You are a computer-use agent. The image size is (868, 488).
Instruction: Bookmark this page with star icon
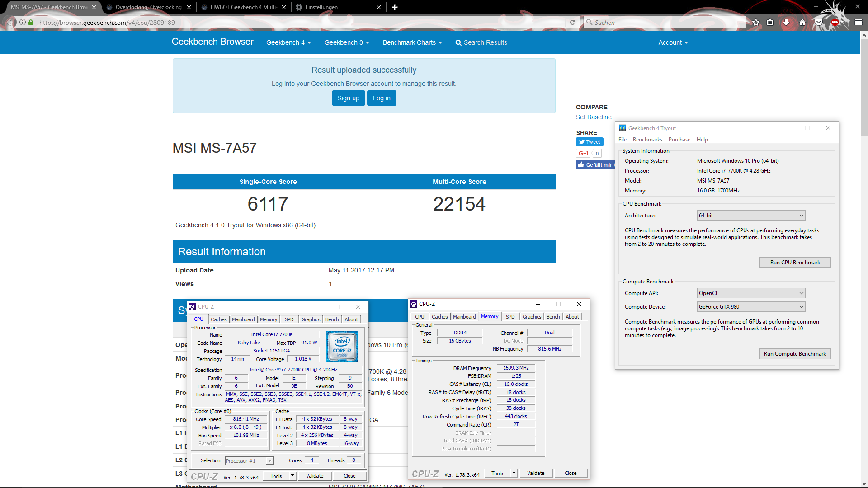[756, 22]
